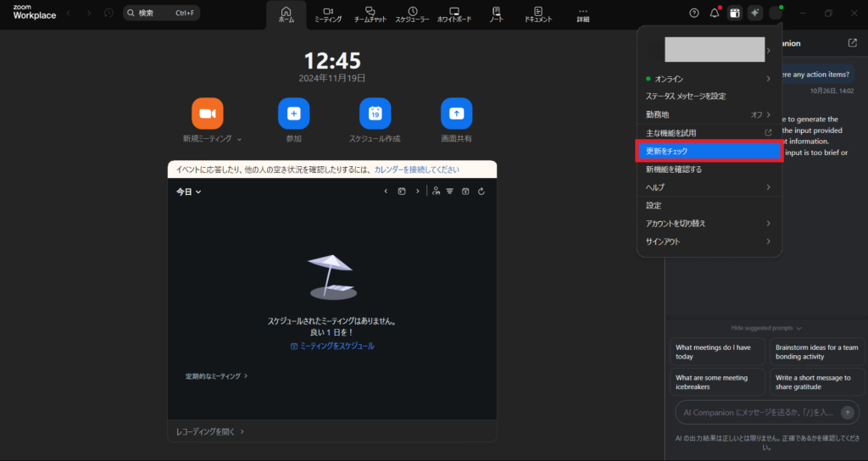Open the Team Chat (チームチャット) tab
Image resolution: width=868 pixels, height=461 pixels.
click(x=370, y=14)
